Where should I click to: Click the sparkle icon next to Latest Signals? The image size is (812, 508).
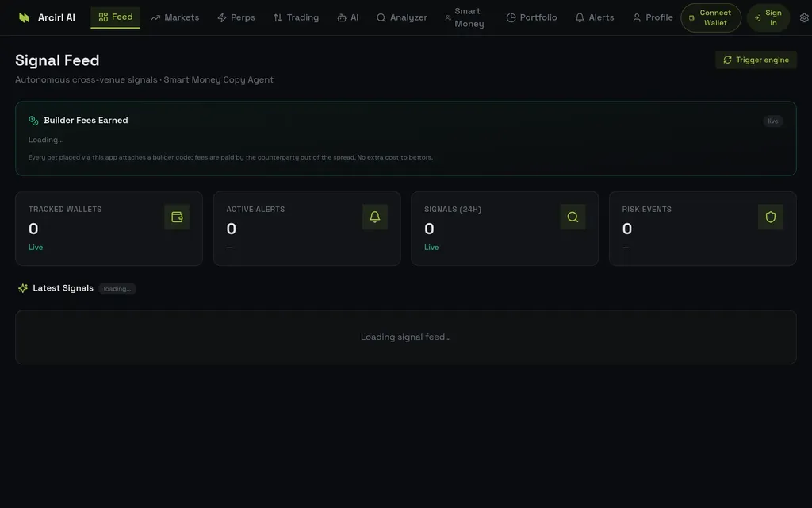(x=23, y=288)
